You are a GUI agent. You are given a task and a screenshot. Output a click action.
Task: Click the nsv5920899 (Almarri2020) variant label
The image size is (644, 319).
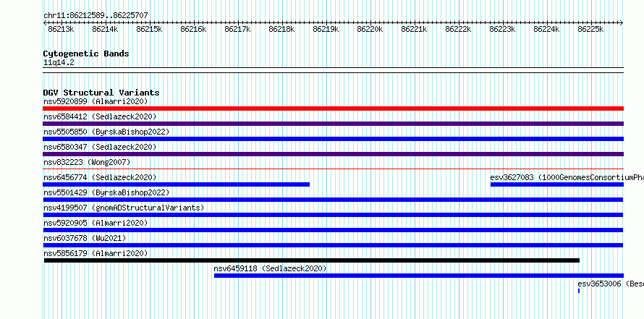pyautogui.click(x=96, y=101)
